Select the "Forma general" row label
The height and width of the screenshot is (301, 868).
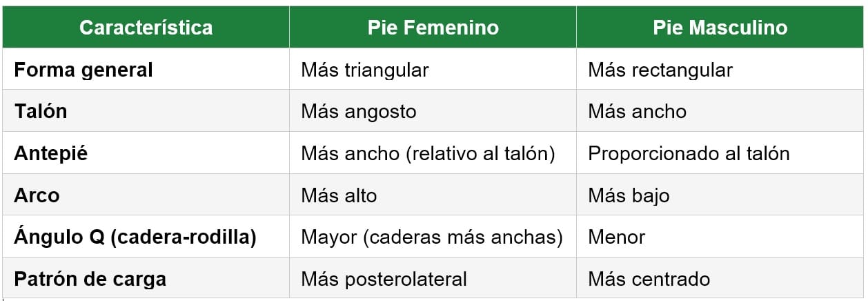[x=83, y=70]
